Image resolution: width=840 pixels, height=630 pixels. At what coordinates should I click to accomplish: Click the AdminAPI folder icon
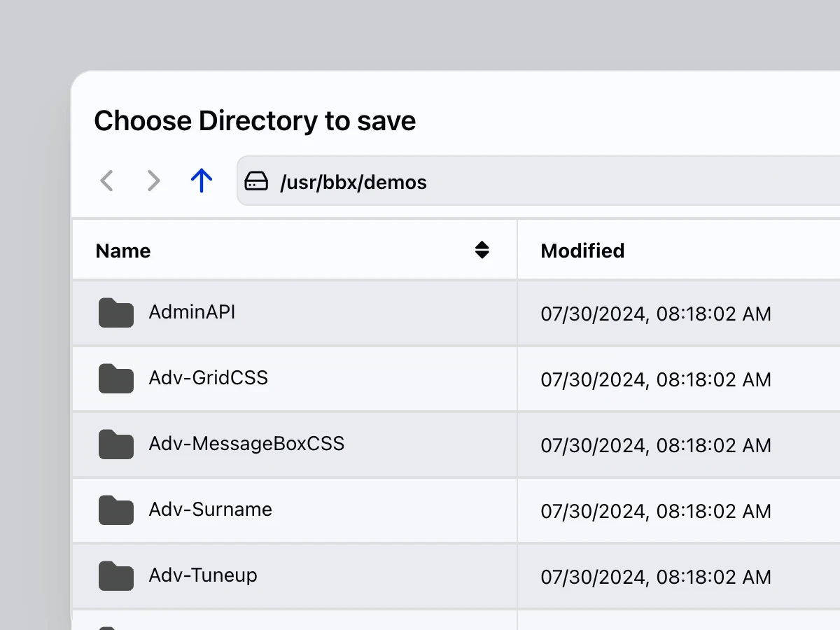(115, 313)
